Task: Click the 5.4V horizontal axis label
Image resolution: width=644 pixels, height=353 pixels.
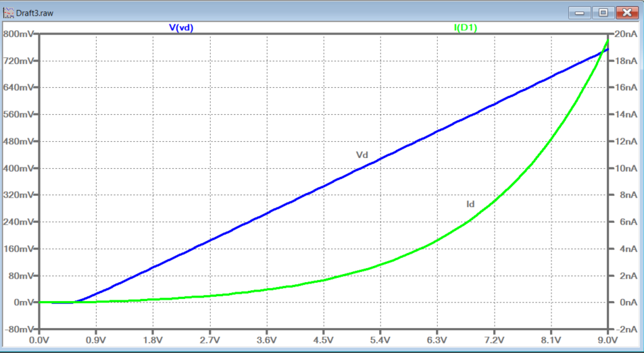Action: point(380,341)
